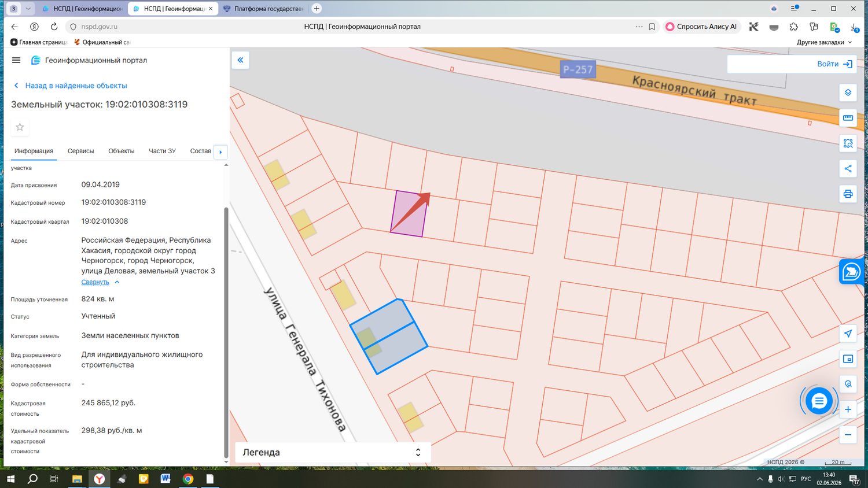Click Спросить Алису AI button
Screen dimensions: 868x488
(x=701, y=27)
